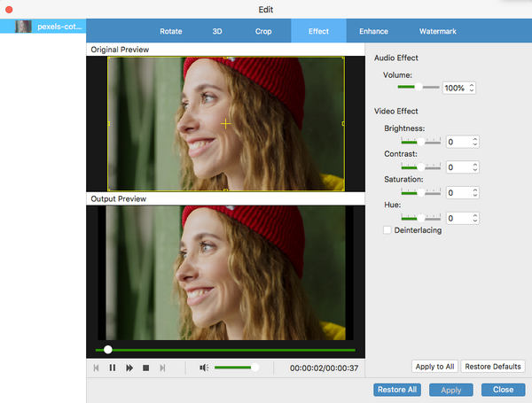Click bottom-center crop handle in Original Preview

pos(225,190)
